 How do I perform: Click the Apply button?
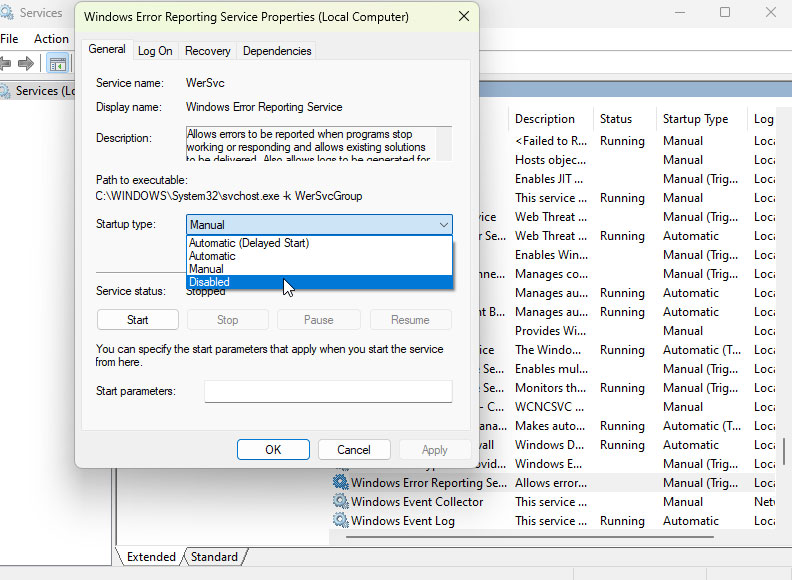tap(434, 450)
